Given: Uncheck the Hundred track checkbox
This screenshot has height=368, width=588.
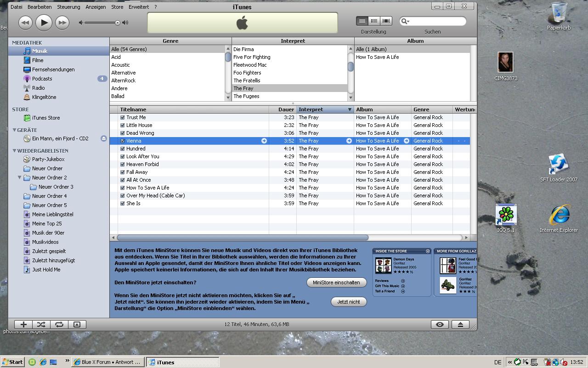Looking at the screenshot, I should 123,149.
